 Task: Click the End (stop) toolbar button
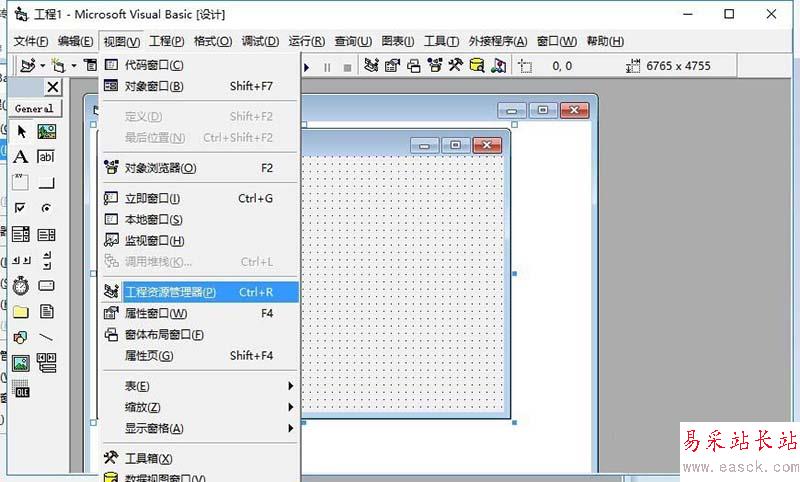[347, 67]
